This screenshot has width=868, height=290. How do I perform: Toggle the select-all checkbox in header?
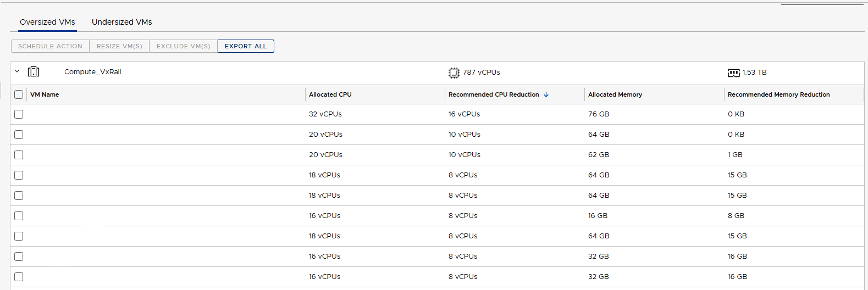tap(19, 94)
